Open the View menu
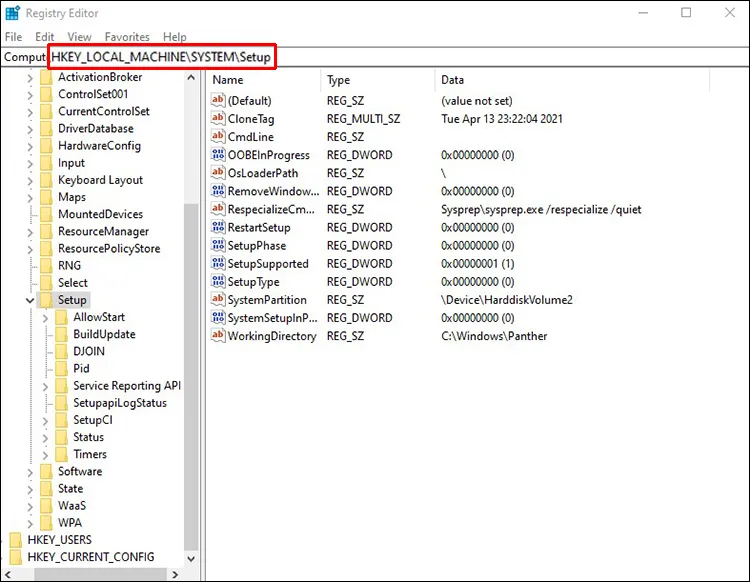Image resolution: width=750 pixels, height=582 pixels. pos(79,37)
